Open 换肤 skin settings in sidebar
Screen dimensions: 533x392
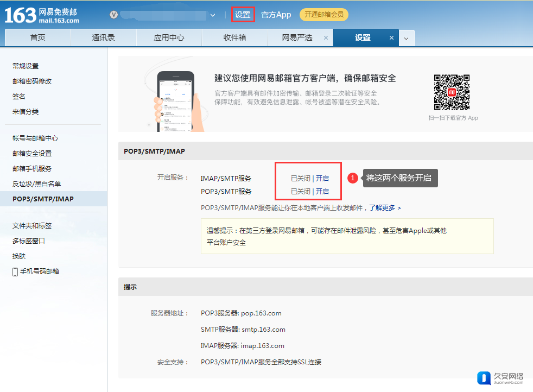19,256
